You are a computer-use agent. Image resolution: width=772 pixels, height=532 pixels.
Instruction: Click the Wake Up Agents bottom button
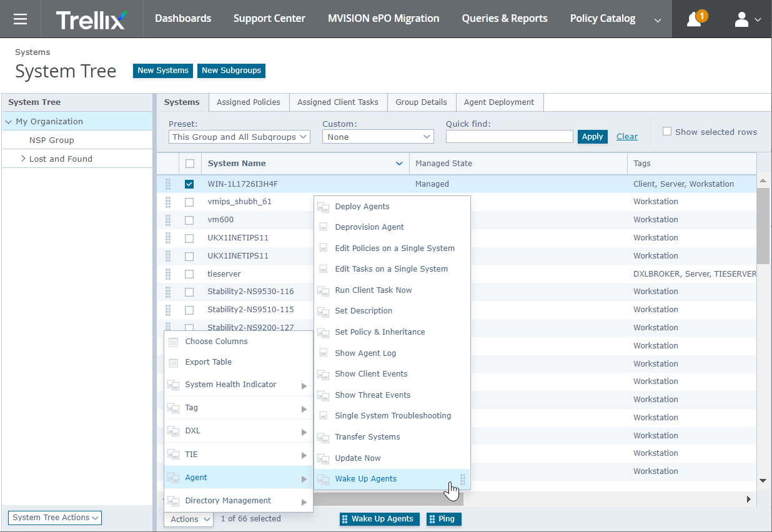coord(380,519)
